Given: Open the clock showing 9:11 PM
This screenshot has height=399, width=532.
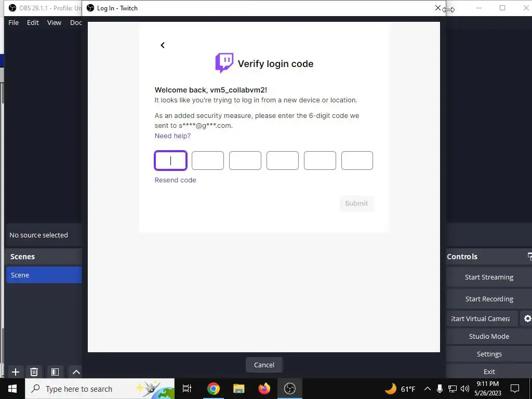Looking at the screenshot, I should [x=487, y=389].
